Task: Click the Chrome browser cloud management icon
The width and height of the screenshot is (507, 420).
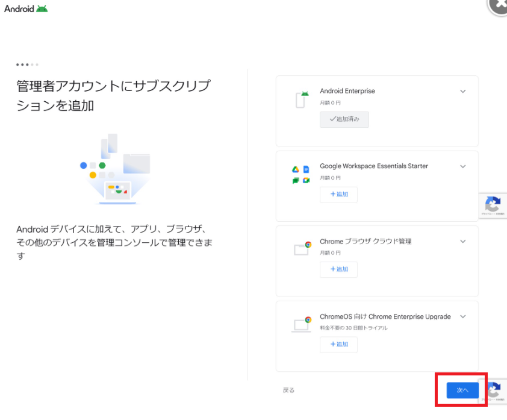Action: [x=302, y=249]
